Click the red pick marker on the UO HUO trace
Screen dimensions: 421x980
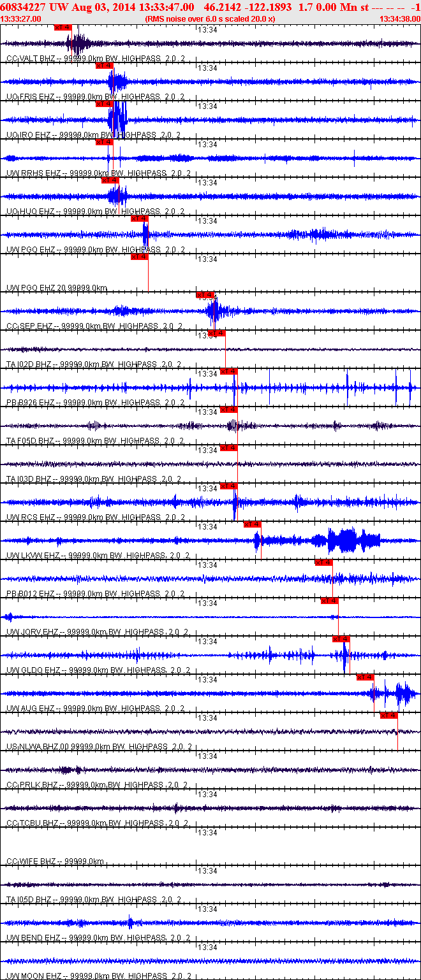pos(110,180)
